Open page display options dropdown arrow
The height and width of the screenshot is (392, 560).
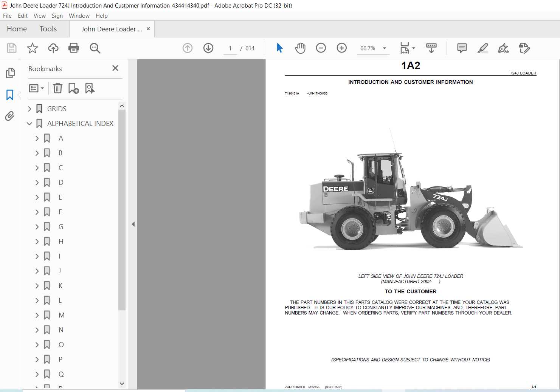(x=414, y=48)
